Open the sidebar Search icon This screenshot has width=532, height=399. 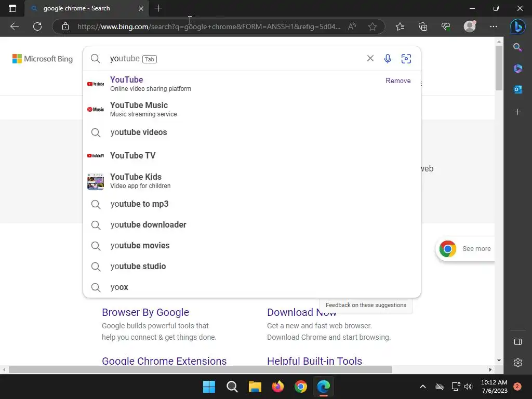coord(517,47)
